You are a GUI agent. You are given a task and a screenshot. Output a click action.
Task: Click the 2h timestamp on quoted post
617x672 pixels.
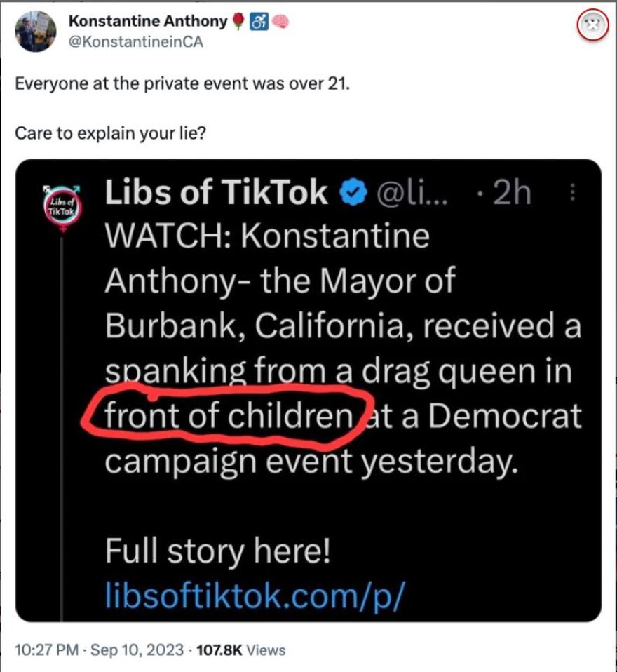click(512, 193)
